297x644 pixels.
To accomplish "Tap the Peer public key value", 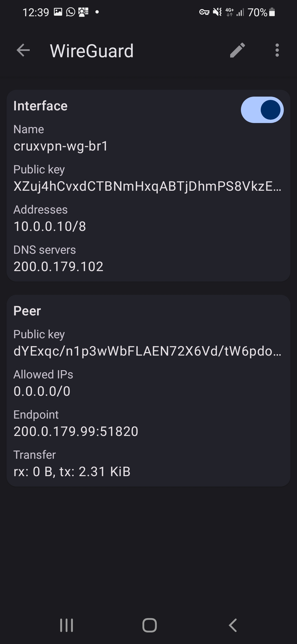I will click(147, 351).
